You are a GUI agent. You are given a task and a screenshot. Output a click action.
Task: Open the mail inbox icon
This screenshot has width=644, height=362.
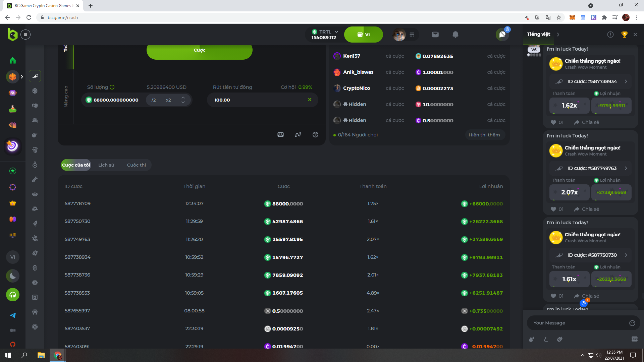435,35
